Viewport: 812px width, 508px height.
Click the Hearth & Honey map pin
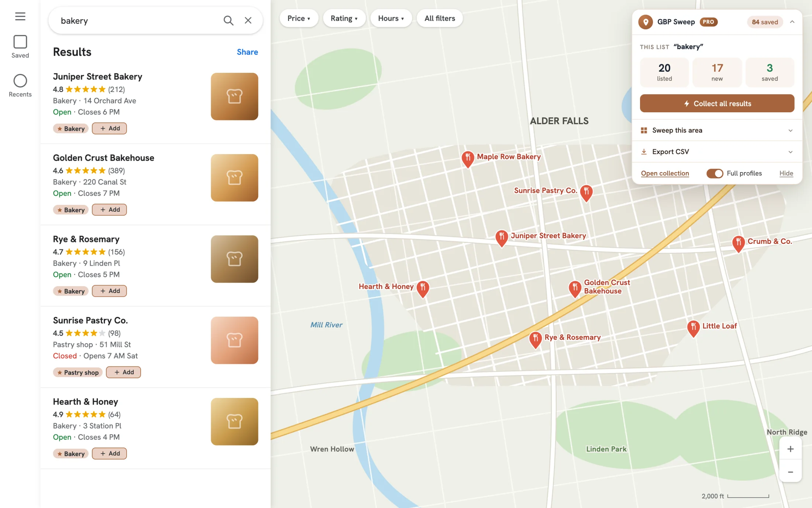[423, 289]
